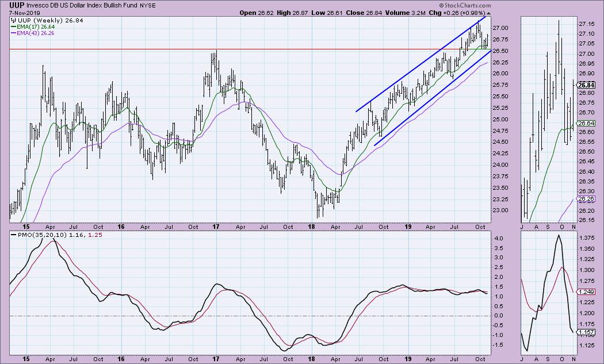Click the 'Chg +0.26 (+0.98%)' value

457,13
